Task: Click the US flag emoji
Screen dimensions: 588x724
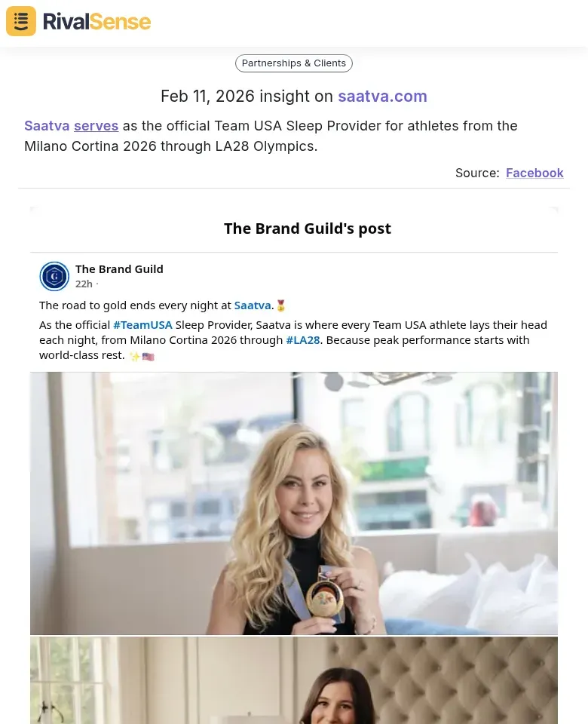Action: (x=149, y=357)
